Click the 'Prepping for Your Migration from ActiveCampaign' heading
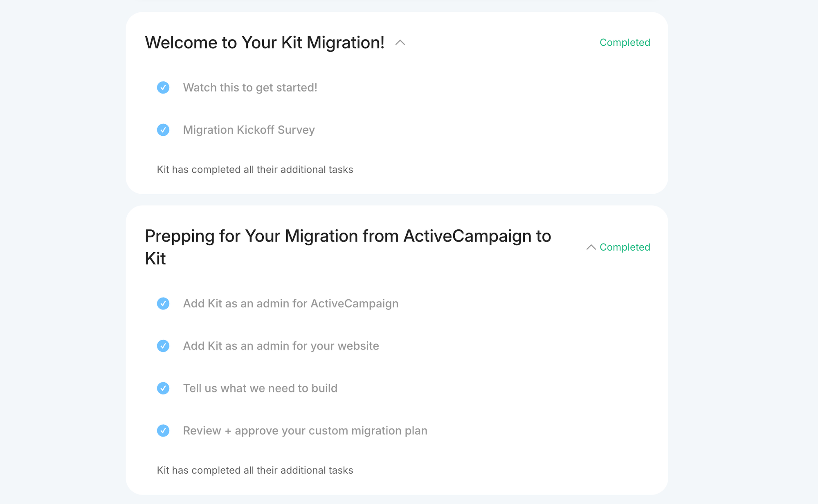 348,247
